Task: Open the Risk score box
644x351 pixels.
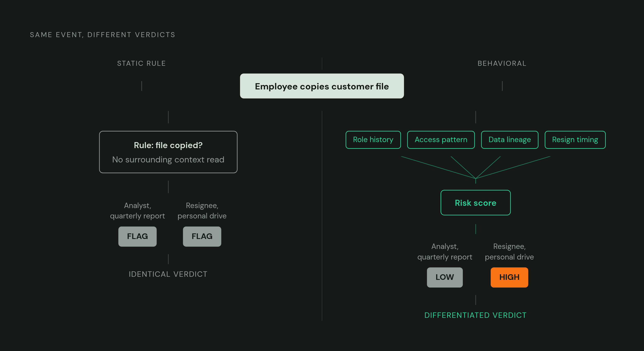Action: pyautogui.click(x=475, y=203)
